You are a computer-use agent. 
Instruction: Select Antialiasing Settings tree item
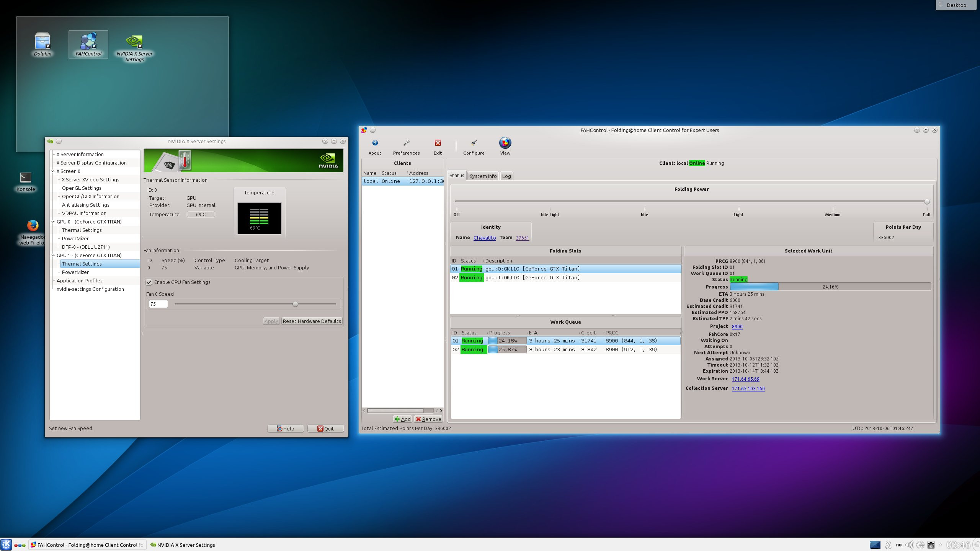(x=85, y=205)
